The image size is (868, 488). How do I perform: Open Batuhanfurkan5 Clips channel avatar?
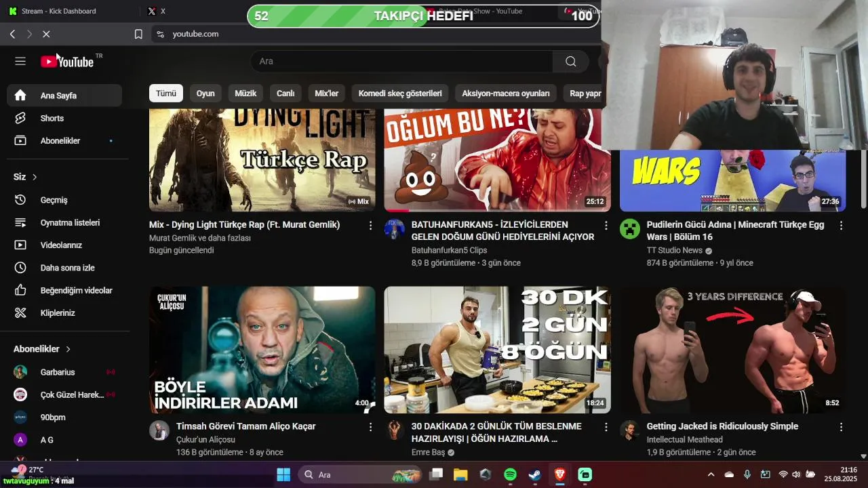click(394, 229)
